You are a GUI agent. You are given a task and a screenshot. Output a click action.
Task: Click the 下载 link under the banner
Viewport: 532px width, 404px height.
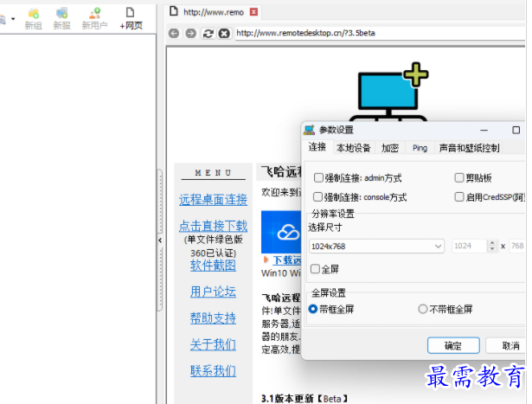pos(287,260)
